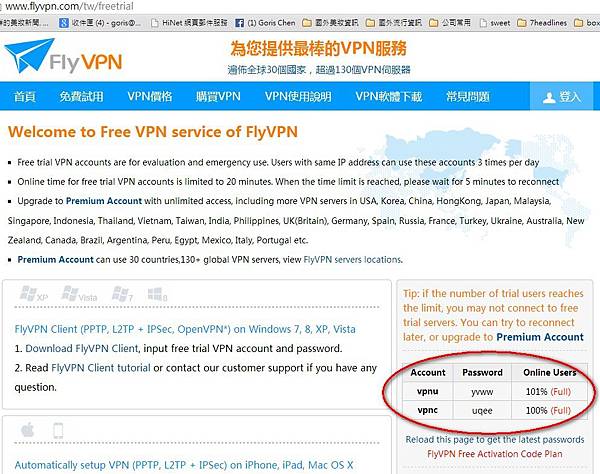This screenshot has height=474, width=600.
Task: Open the VPN軟體下載 download menu item
Action: (388, 96)
